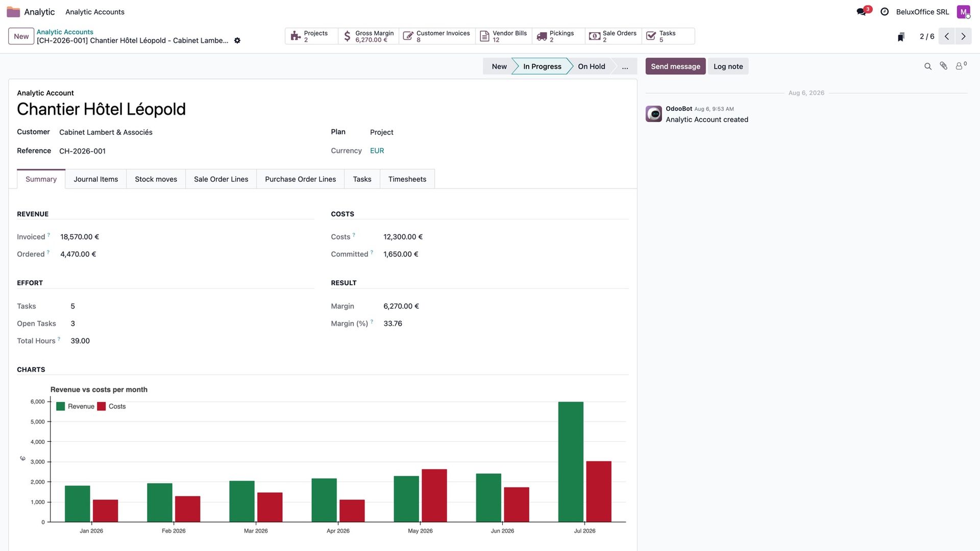Search chatter messages magnifier icon
980x551 pixels.
click(928, 66)
